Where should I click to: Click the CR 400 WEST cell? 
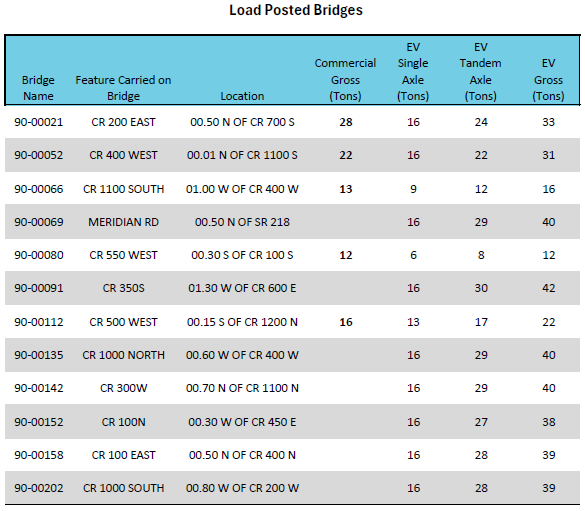tap(123, 155)
